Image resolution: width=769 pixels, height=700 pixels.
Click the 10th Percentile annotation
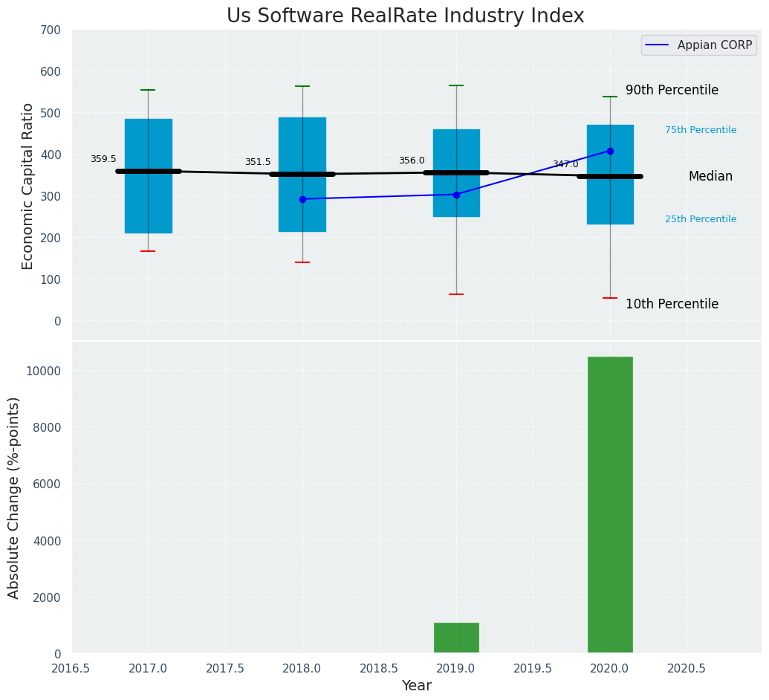tap(672, 305)
